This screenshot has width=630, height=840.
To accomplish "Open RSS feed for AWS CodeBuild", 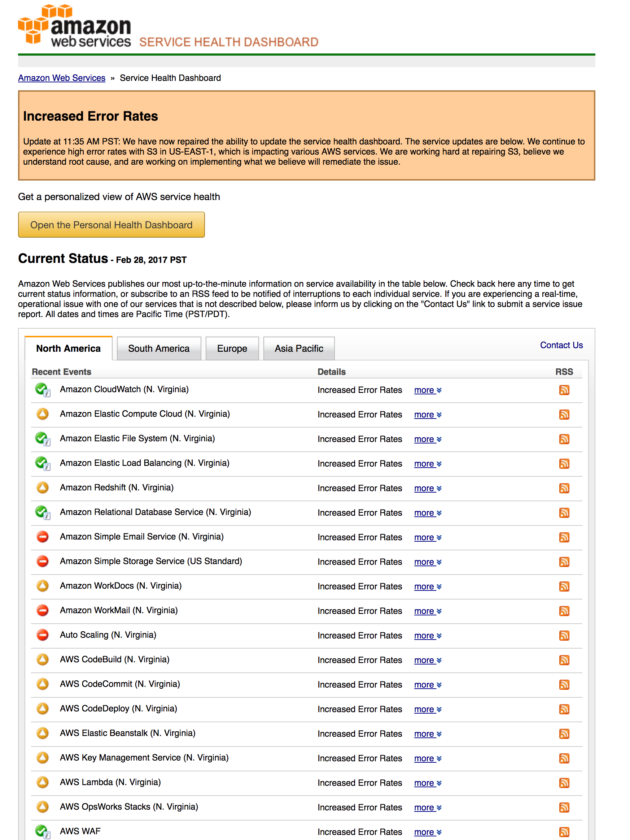I will coord(564,660).
